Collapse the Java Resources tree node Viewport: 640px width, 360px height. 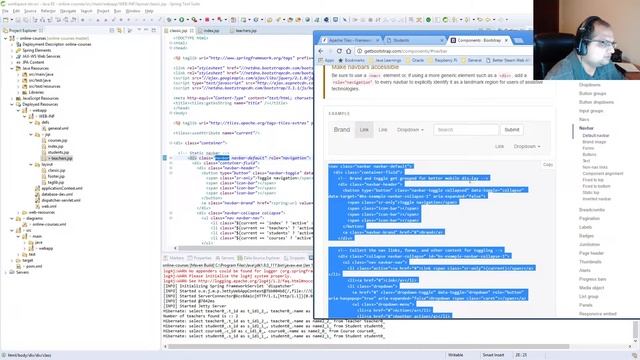[12, 69]
